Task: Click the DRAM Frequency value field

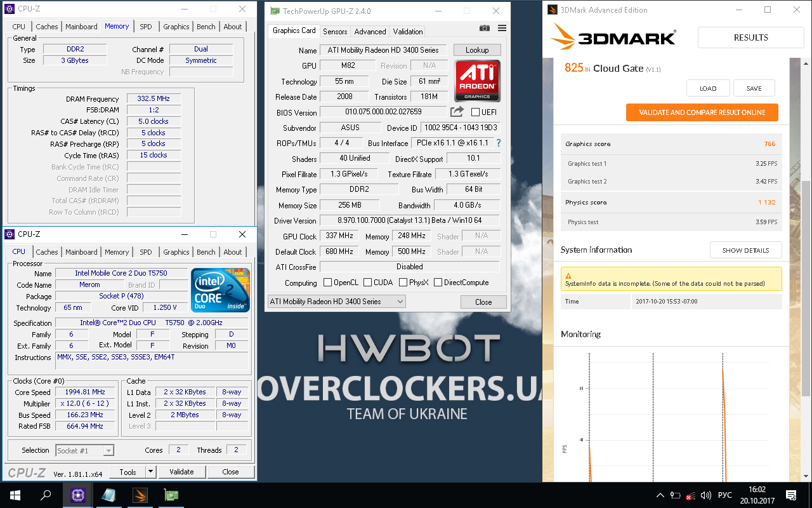Action: point(154,99)
